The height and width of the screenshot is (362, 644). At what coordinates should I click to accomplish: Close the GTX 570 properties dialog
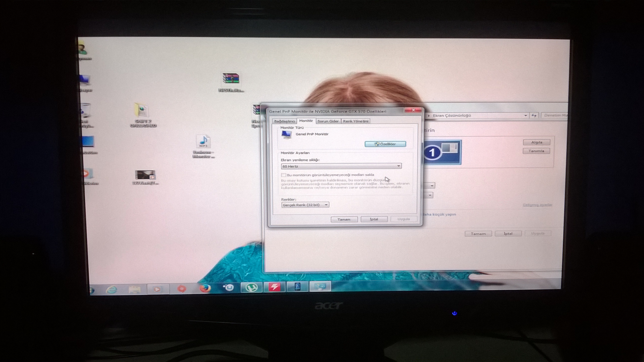coord(413,110)
